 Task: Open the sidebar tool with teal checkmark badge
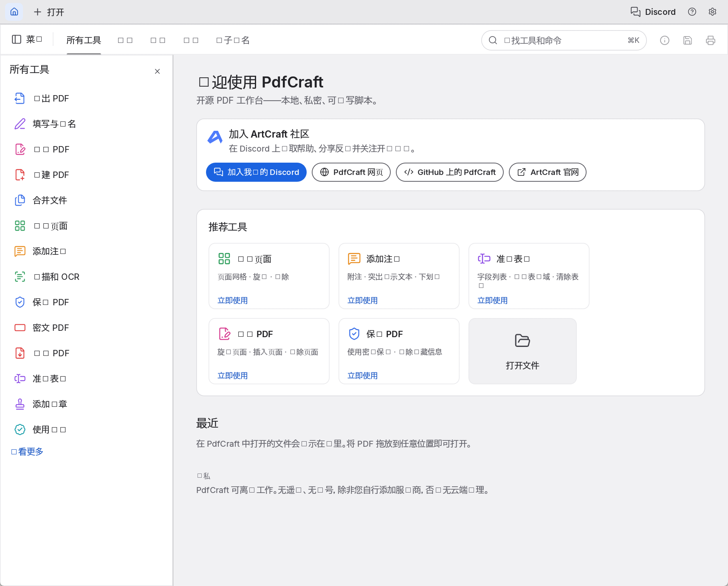(x=86, y=430)
